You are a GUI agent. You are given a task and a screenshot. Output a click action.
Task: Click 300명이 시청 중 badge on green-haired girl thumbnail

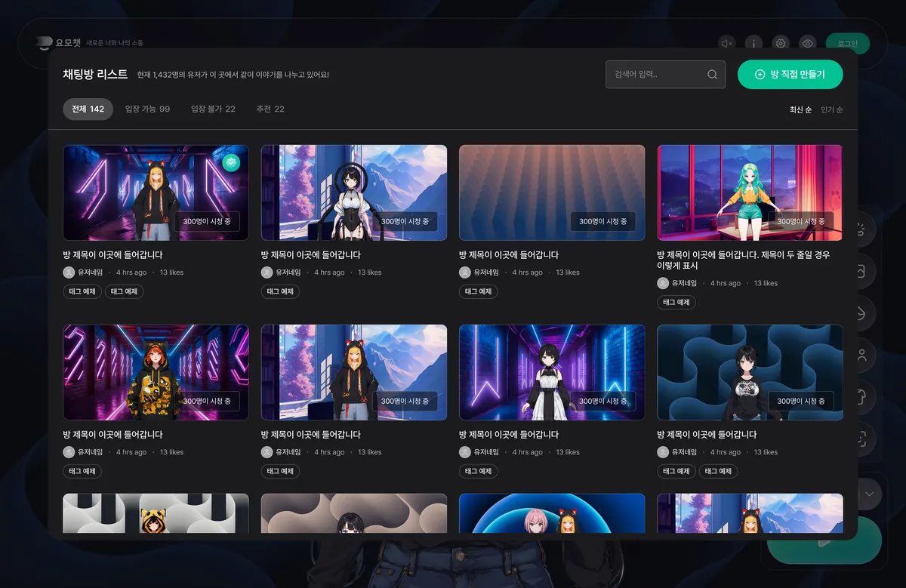(800, 222)
